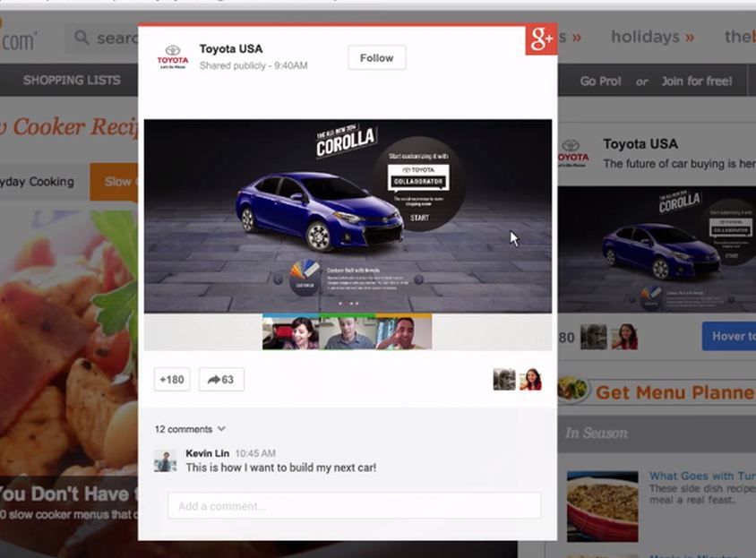Click the color swatch fan icon in ad
Viewport: 756px width, 558px height.
click(x=305, y=278)
